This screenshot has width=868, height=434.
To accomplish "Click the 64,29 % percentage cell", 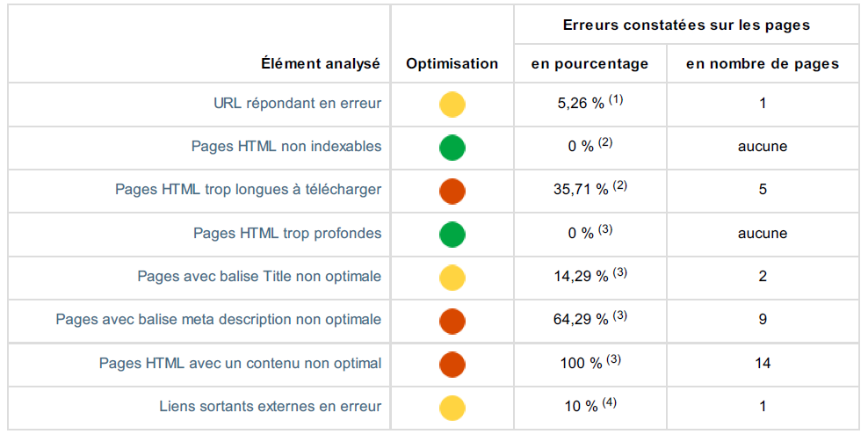I will tap(582, 320).
